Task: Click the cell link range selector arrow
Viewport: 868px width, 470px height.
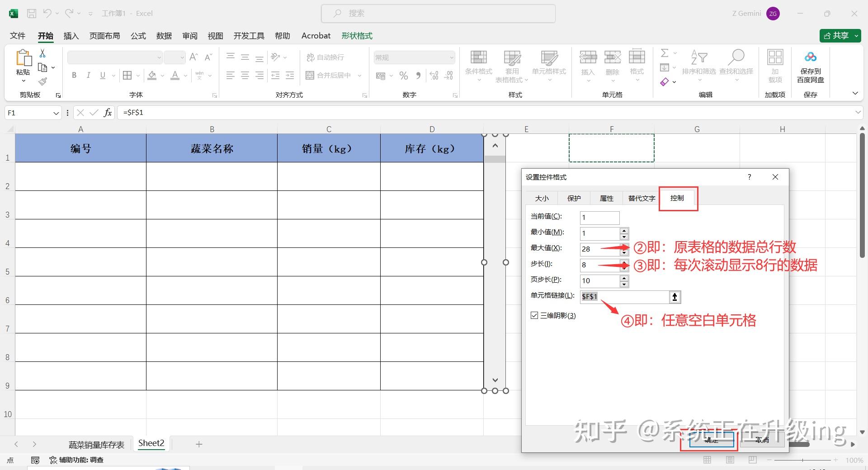Action: (675, 297)
